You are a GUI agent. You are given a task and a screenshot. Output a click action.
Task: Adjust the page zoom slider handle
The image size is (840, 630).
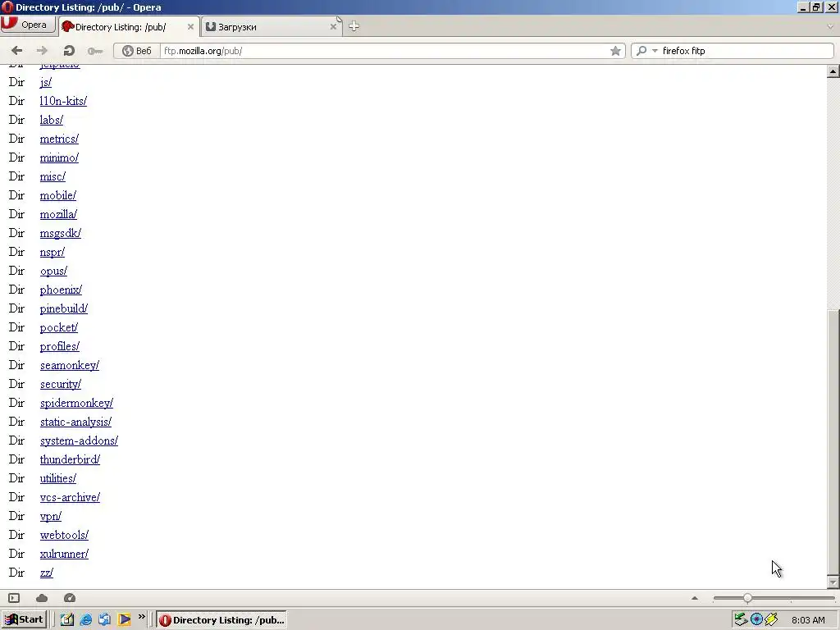click(748, 598)
